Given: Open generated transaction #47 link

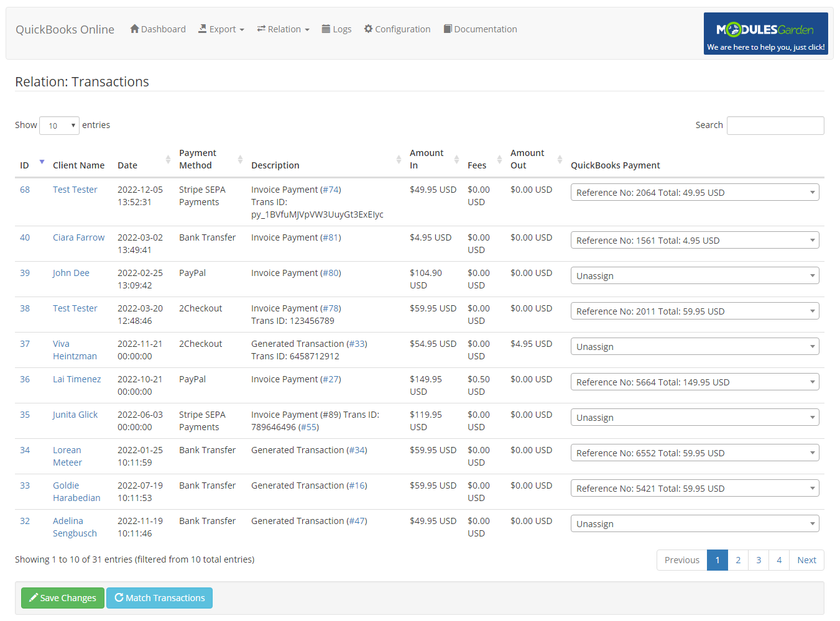Looking at the screenshot, I should pyautogui.click(x=357, y=521).
